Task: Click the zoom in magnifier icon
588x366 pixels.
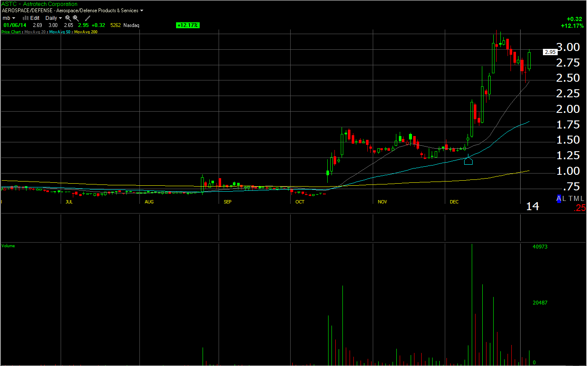Action: pos(68,18)
